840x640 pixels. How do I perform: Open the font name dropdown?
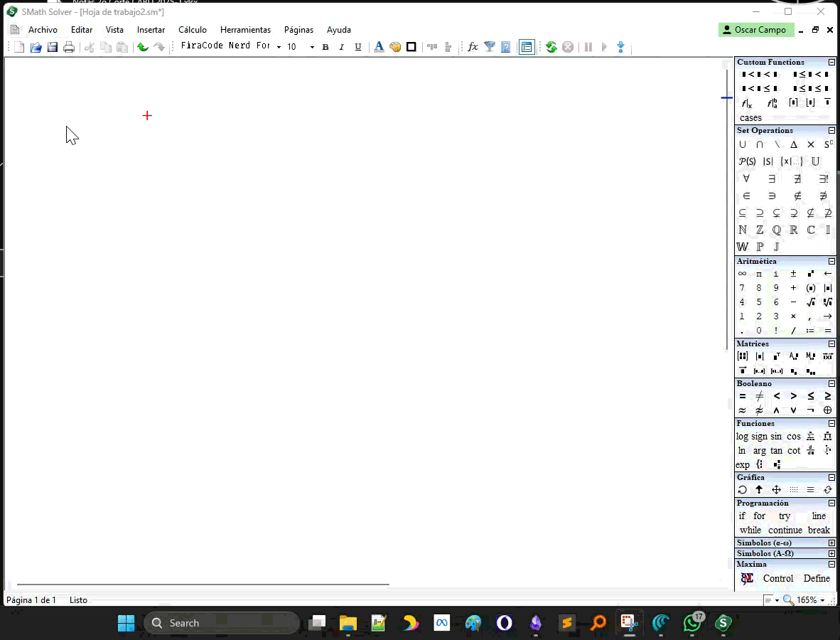pyautogui.click(x=279, y=47)
